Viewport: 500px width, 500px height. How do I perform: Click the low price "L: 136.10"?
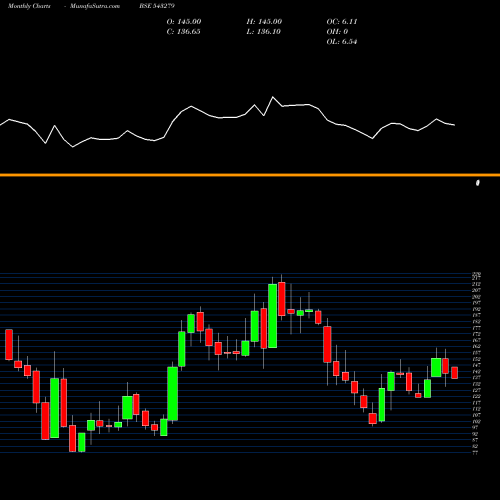click(264, 32)
